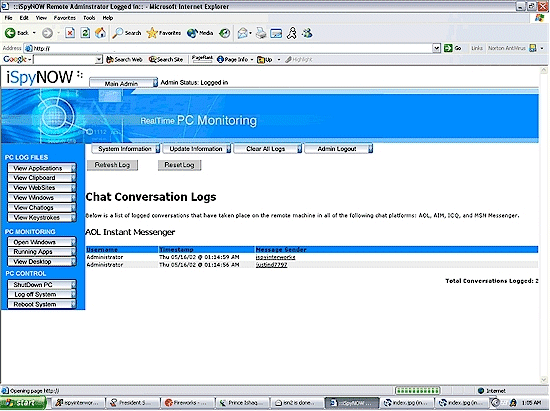Click the green Go arrow button

point(452,48)
